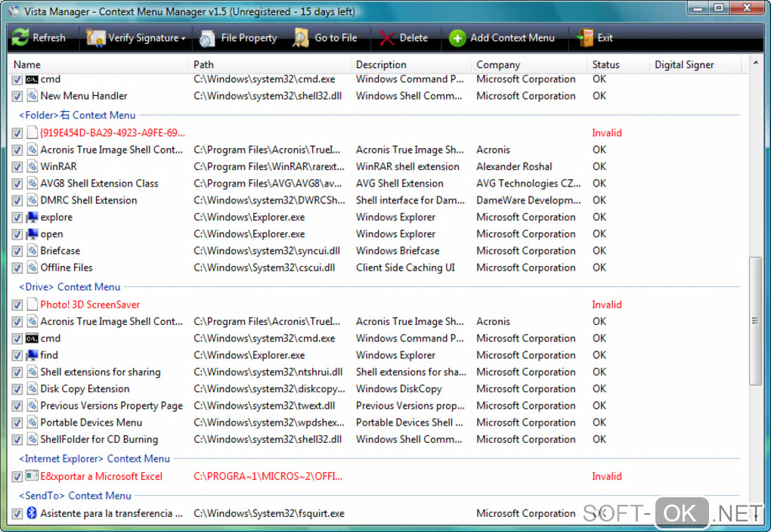This screenshot has width=771, height=532.
Task: Click the Briefcase row file icon
Action: coord(33,250)
